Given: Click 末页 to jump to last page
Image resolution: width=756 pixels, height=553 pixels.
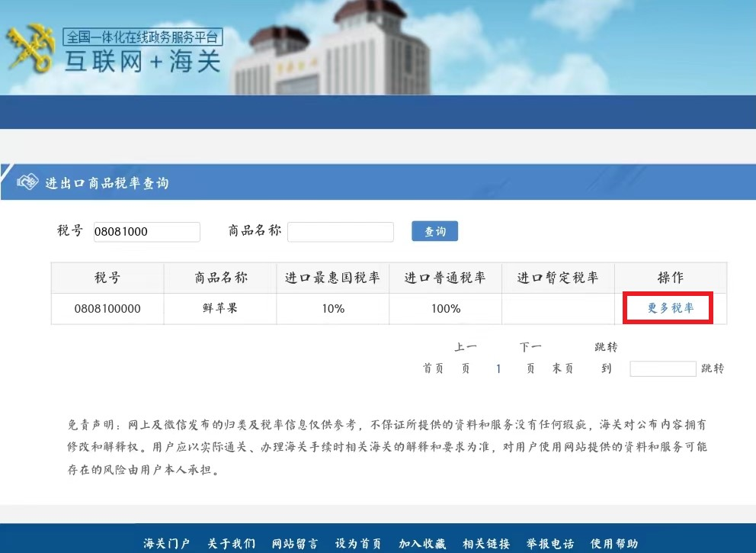Looking at the screenshot, I should tap(562, 368).
